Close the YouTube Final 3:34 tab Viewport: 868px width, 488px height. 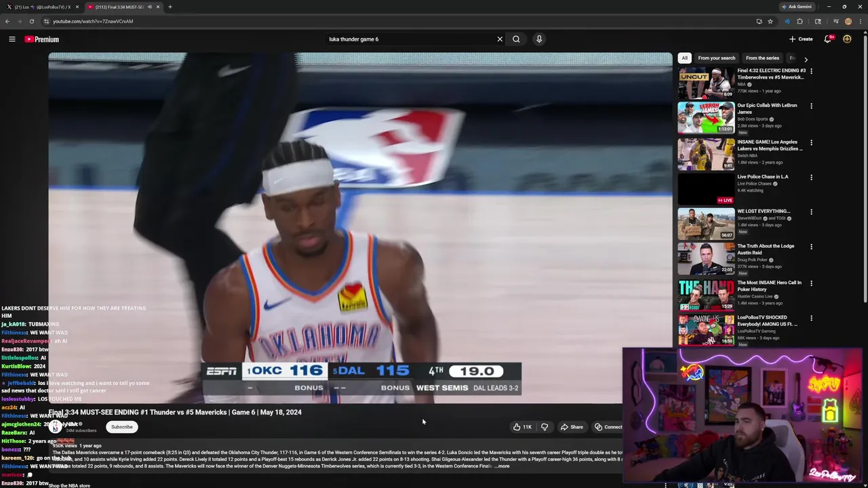[x=158, y=7]
